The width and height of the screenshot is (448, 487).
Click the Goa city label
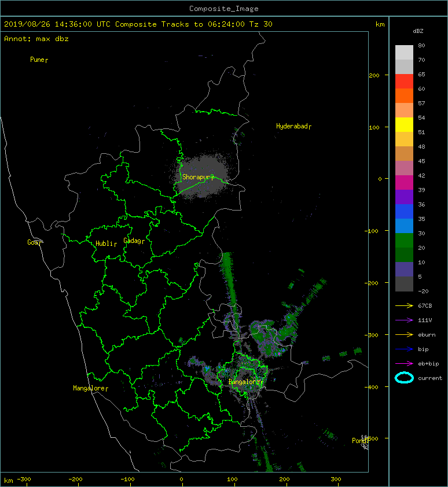(x=32, y=242)
